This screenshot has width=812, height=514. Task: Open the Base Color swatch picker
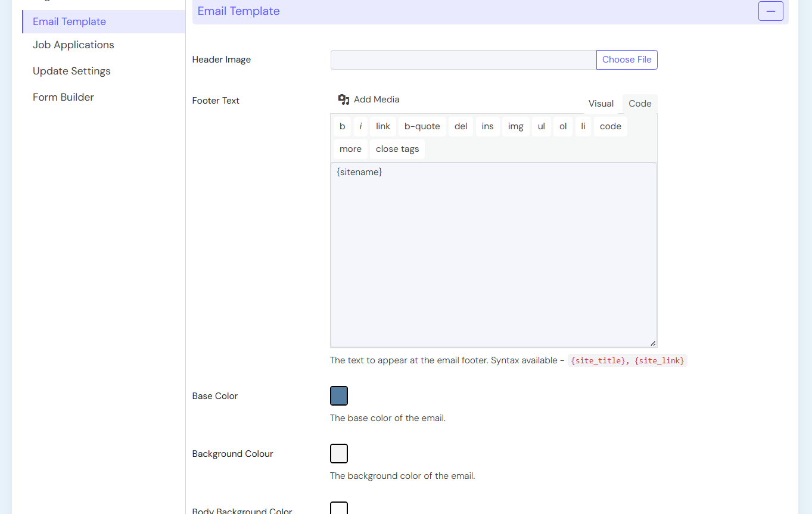tap(339, 396)
